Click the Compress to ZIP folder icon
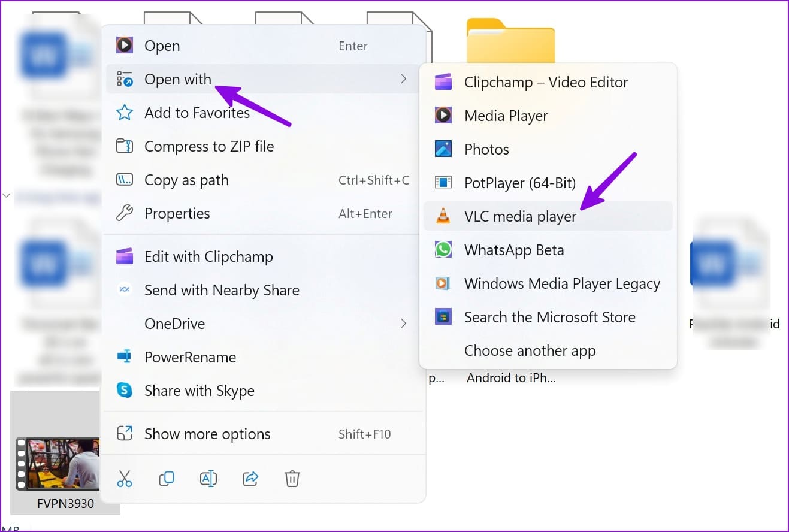The image size is (789, 532). pyautogui.click(x=124, y=146)
